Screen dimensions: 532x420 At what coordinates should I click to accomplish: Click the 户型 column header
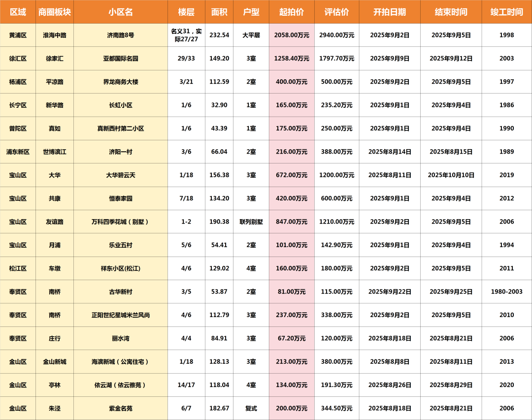(x=251, y=12)
